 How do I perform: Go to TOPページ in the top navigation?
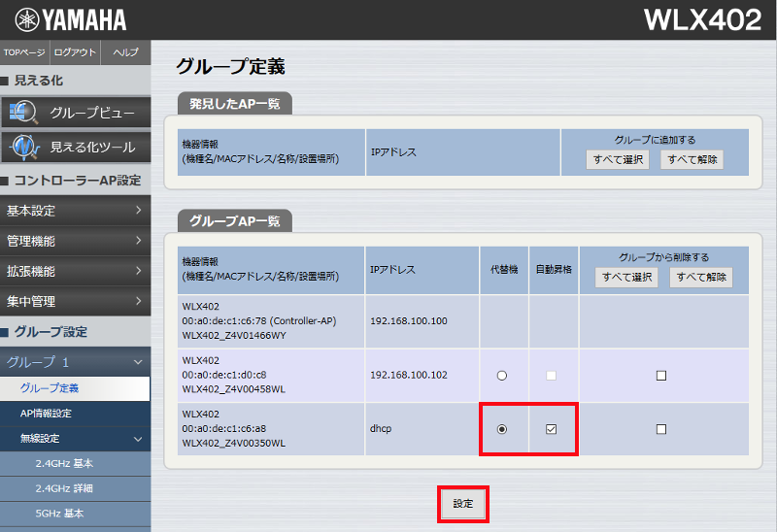point(24,52)
